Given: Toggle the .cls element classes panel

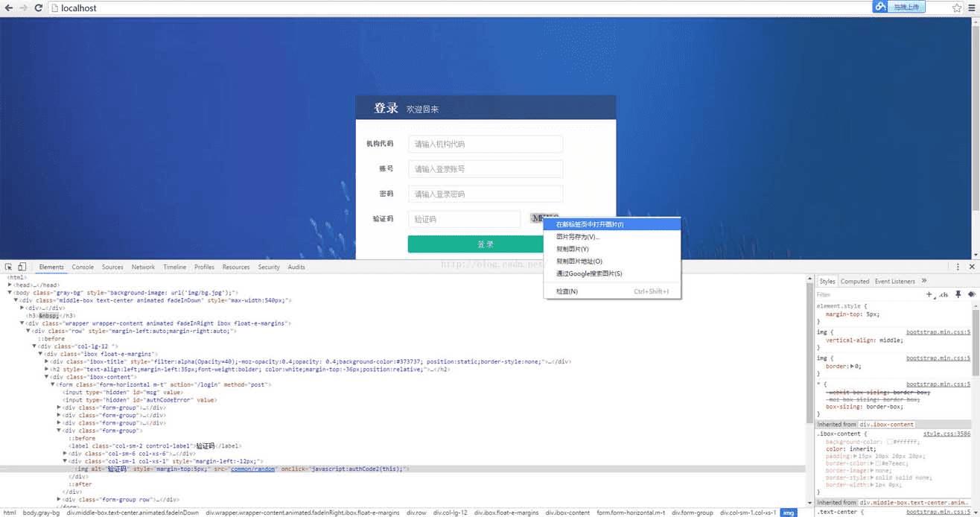Looking at the screenshot, I should (944, 295).
